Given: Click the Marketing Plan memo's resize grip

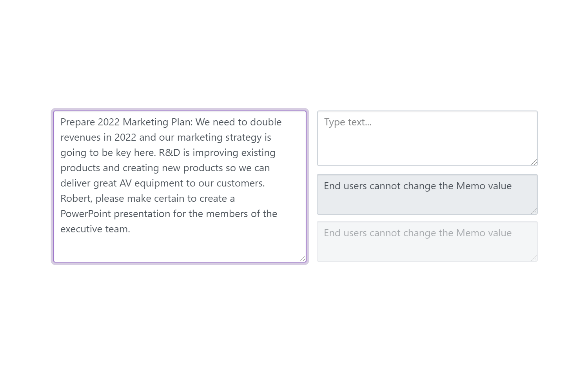Looking at the screenshot, I should (x=303, y=259).
